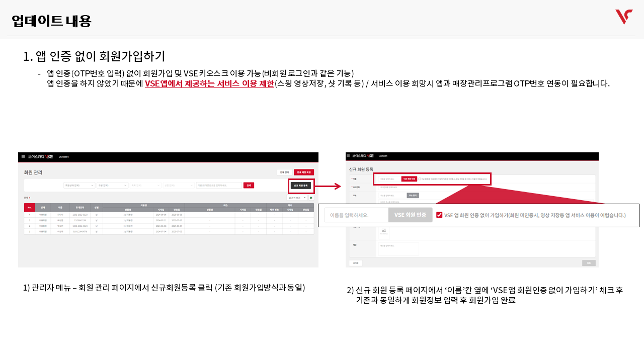Check the enlarged 'VSE 앱 회원 인증 없이 가입하기' checkbox
644x362 pixels.
pyautogui.click(x=439, y=215)
